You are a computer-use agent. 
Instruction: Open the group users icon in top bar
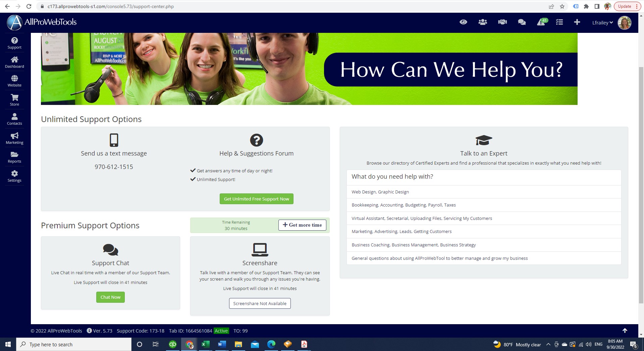[483, 22]
